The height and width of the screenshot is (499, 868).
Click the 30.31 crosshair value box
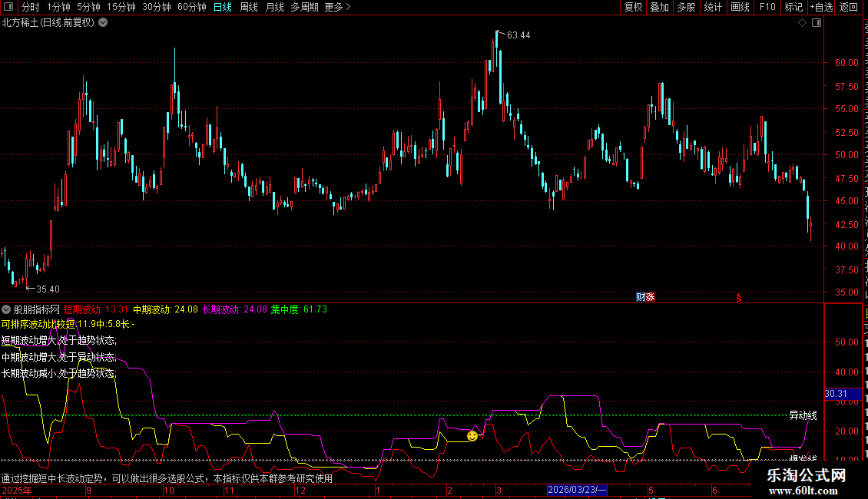[x=842, y=394]
